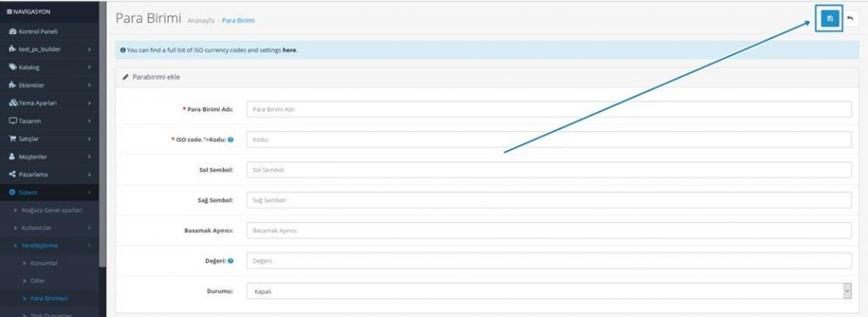The image size is (868, 317).
Task: Expand the Müşteriler submenu chevron
Action: pos(89,157)
